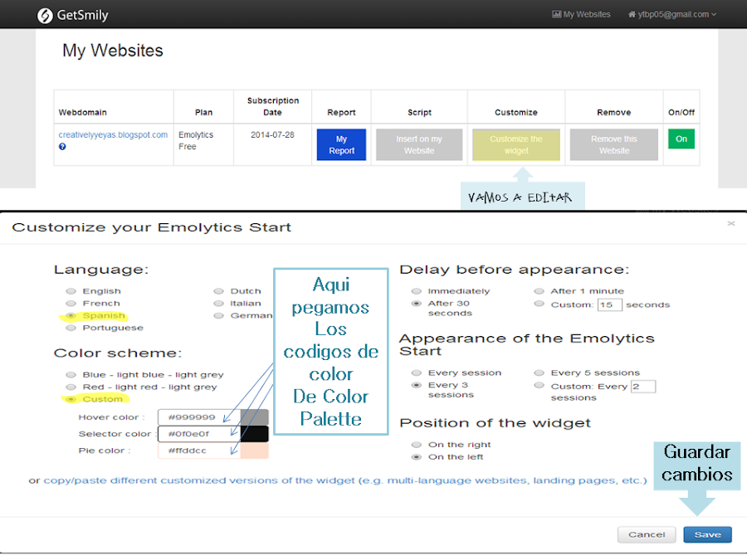Click Remove this Website button
The width and height of the screenshot is (747, 560).
(x=613, y=144)
